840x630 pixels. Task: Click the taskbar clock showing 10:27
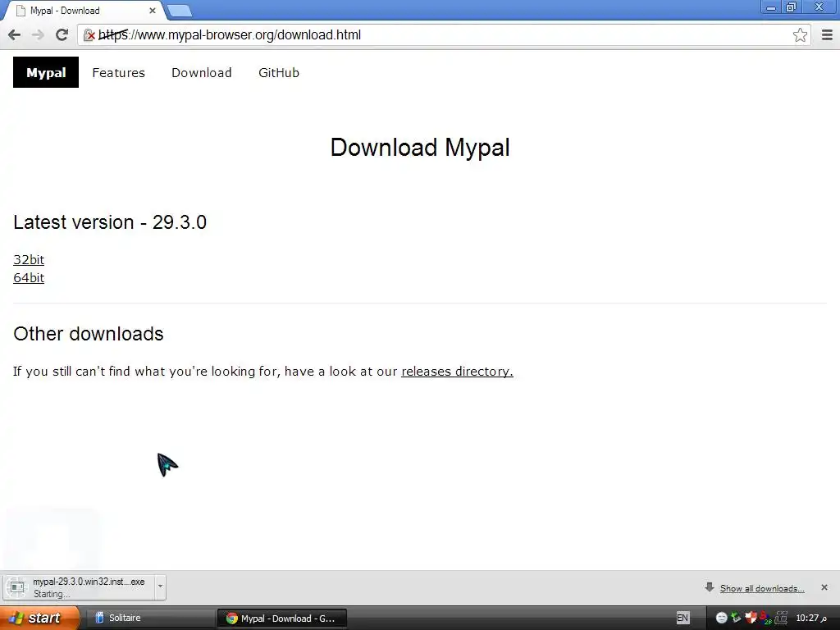point(811,618)
